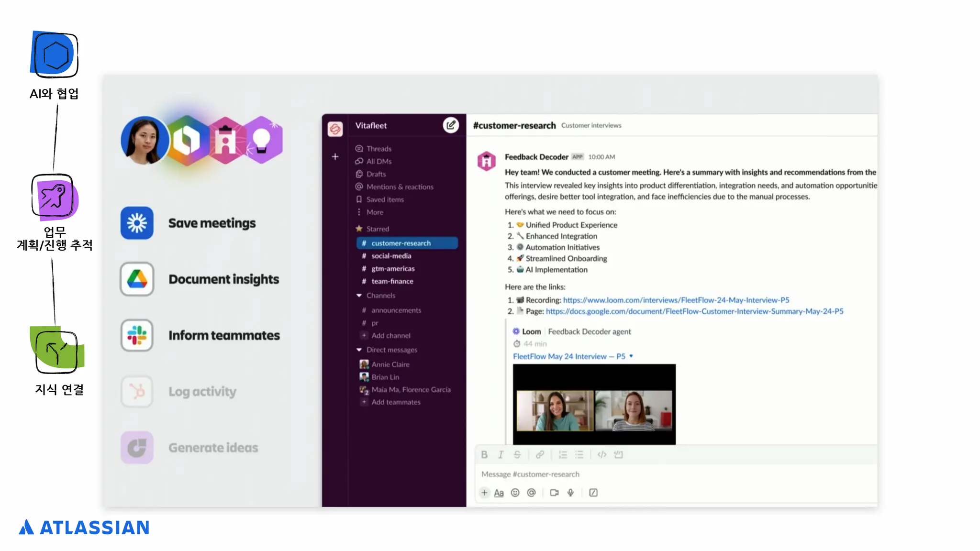980x551 pixels.
Task: Toggle italic formatting in composer
Action: point(501,454)
